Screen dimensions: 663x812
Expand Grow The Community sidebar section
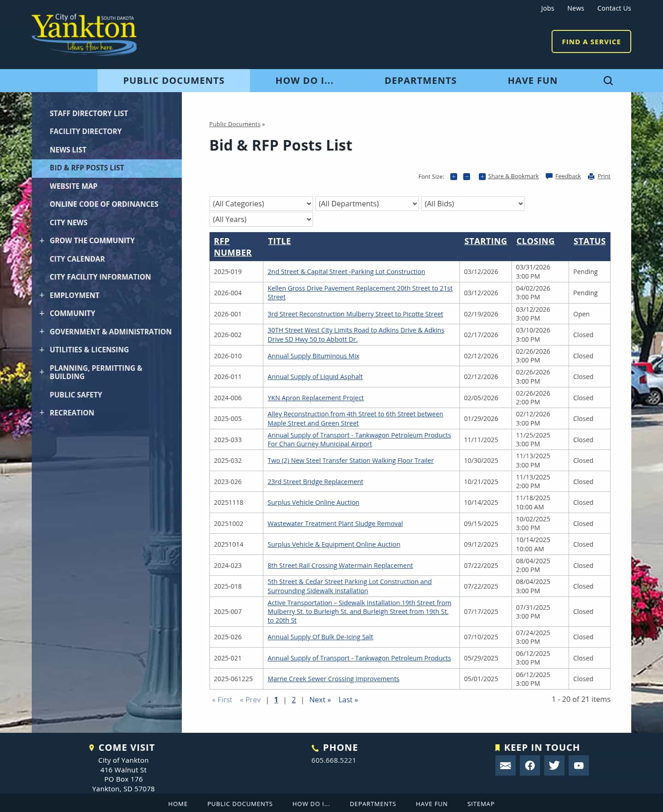click(x=42, y=240)
